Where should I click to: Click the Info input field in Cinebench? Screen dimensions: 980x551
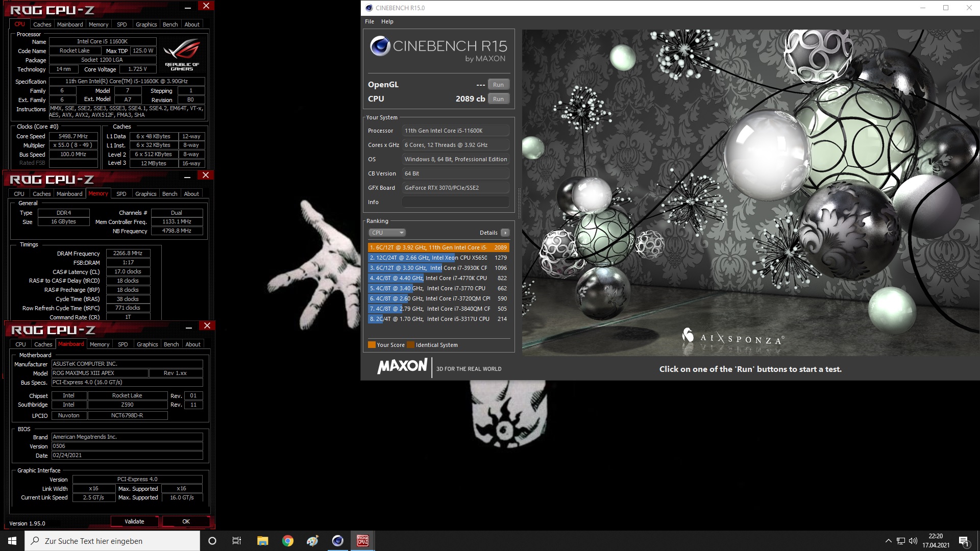(x=455, y=202)
